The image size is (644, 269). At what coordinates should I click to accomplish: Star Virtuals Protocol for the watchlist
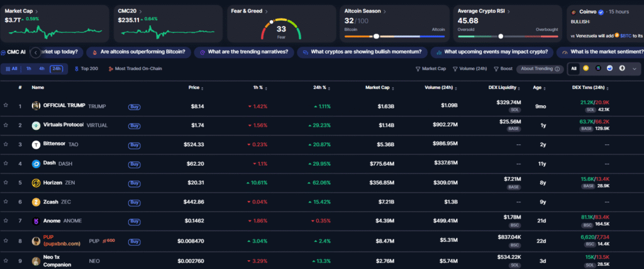pos(6,125)
